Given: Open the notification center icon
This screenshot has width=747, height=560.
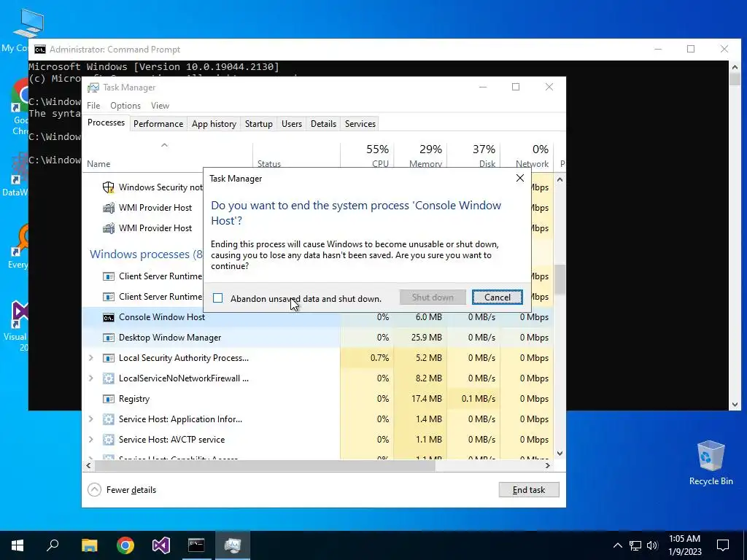Looking at the screenshot, I should [x=723, y=545].
